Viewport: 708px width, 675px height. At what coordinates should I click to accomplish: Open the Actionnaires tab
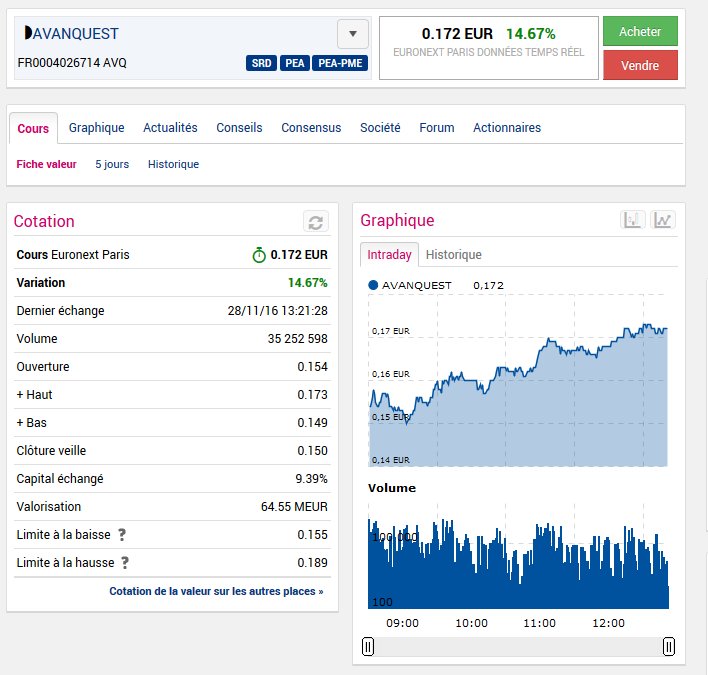click(507, 128)
